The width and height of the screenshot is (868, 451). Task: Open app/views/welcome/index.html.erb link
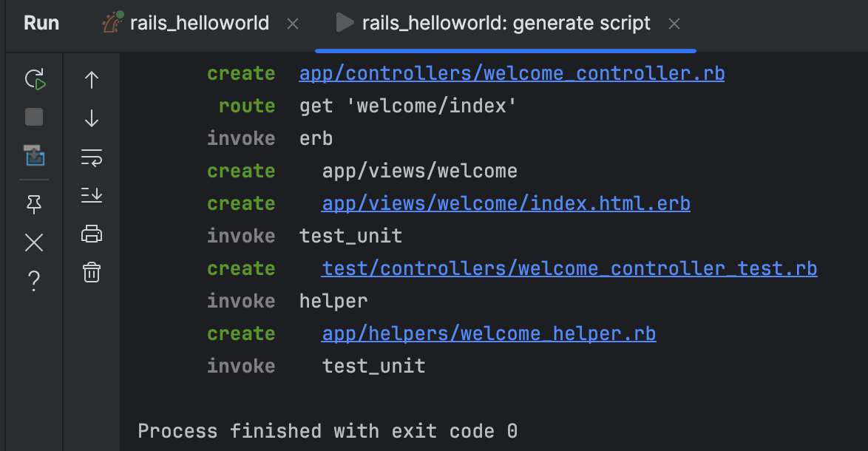click(x=506, y=203)
